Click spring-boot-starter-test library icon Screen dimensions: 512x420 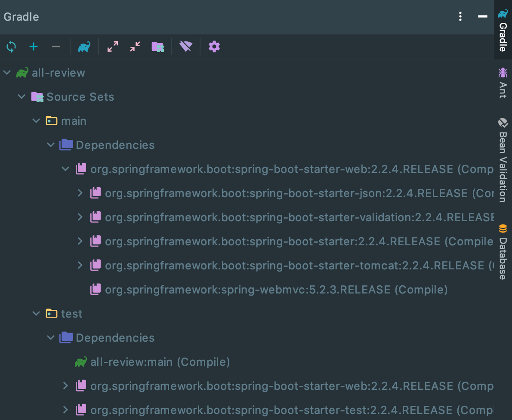tap(81, 410)
